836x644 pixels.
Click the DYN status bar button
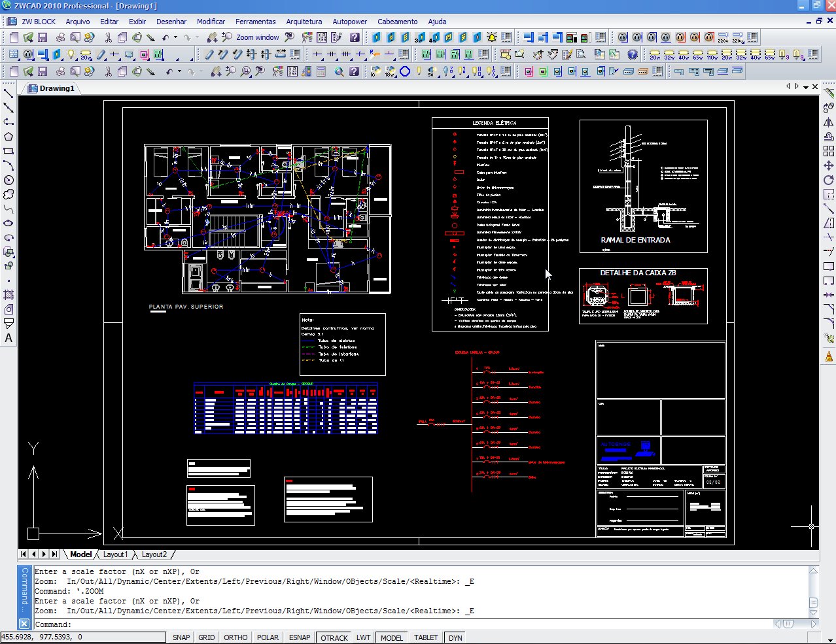[455, 637]
